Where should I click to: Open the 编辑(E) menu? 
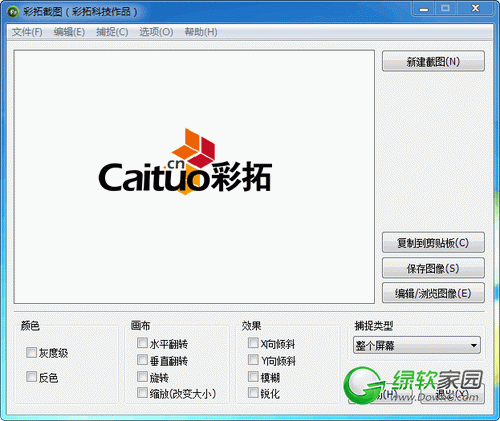[69, 32]
